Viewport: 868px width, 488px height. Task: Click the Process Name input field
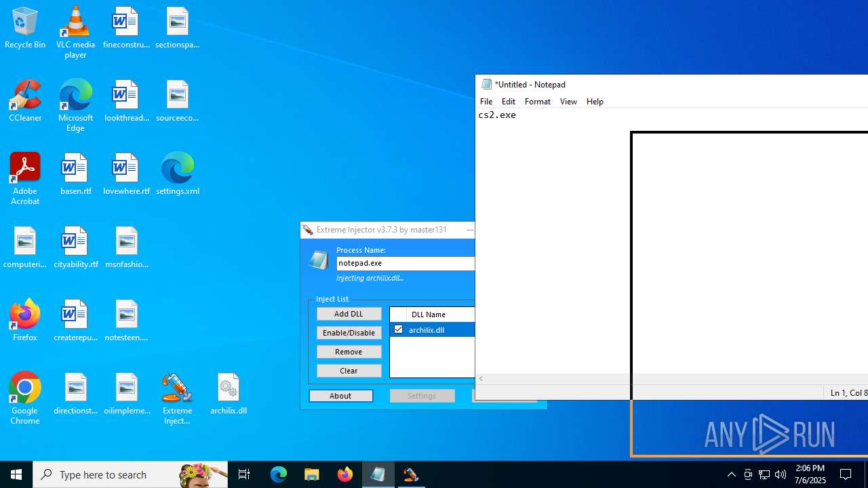tap(406, 263)
